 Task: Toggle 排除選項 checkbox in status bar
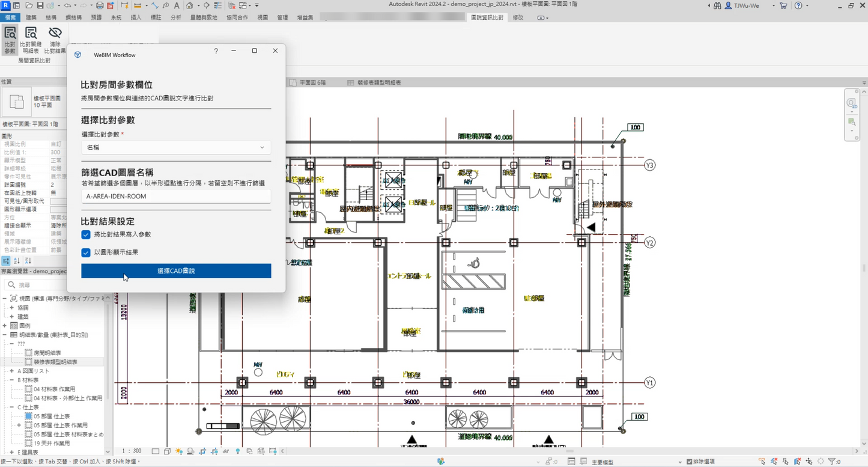[689, 462]
